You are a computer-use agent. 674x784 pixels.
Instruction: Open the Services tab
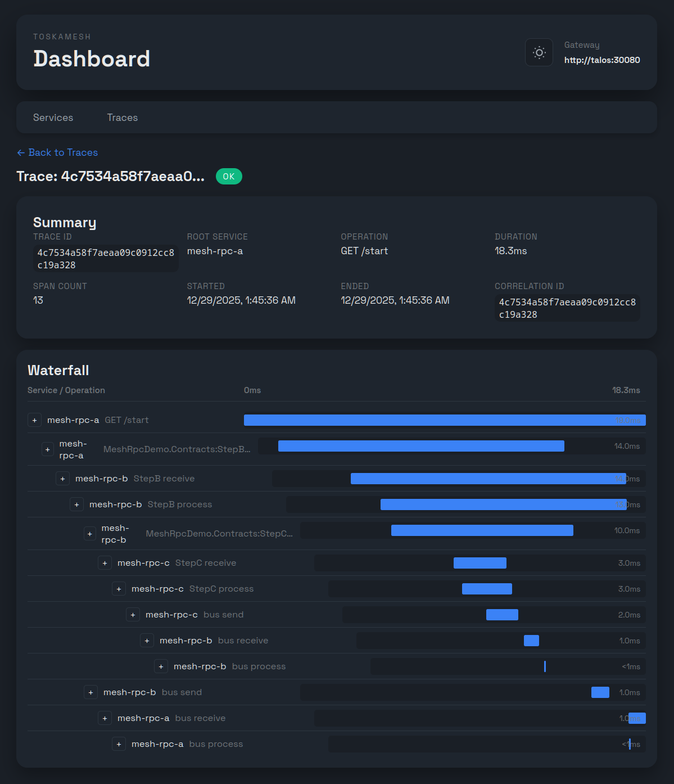click(53, 118)
